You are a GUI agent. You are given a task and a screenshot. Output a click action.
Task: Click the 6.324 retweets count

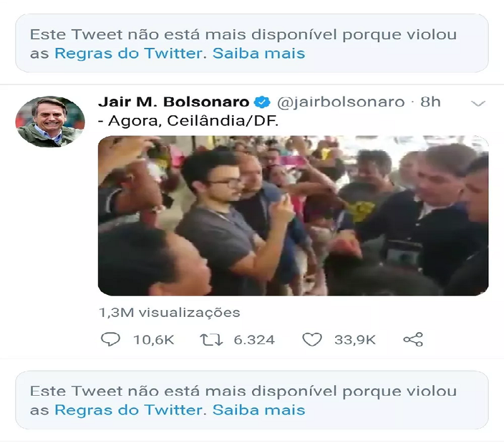coord(255,340)
